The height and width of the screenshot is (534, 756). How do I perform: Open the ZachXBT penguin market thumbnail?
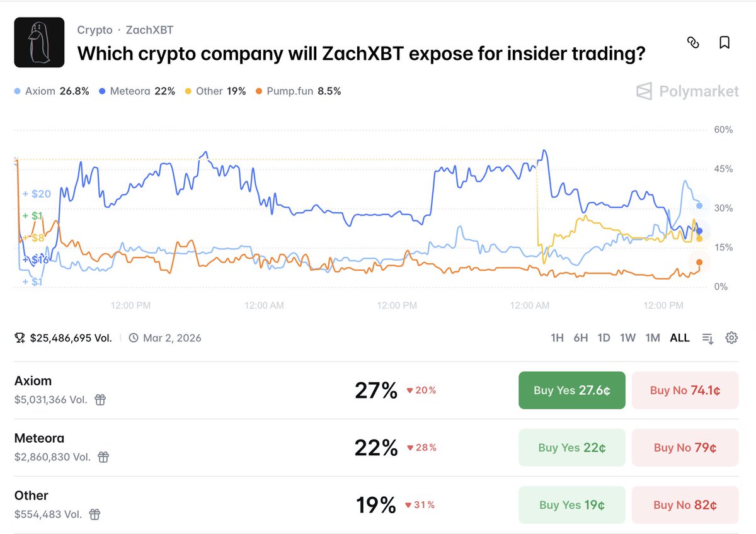tap(39, 42)
